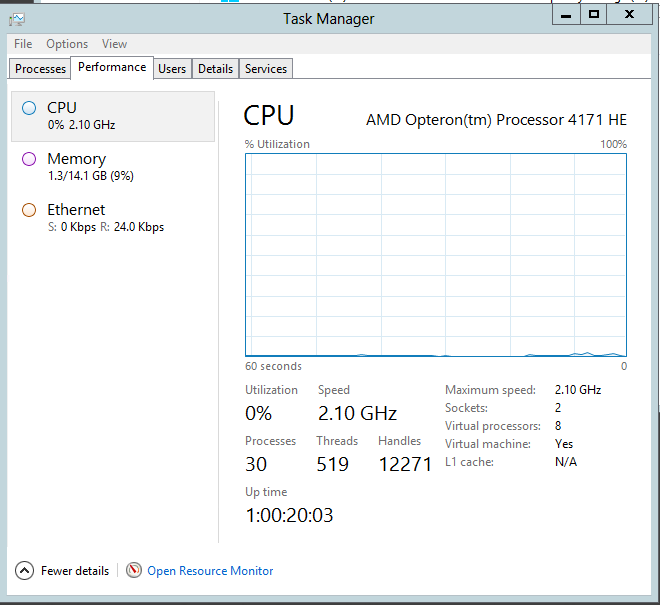Screen dimensions: 660x605
Task: Close the Task Manager window
Action: pos(629,15)
